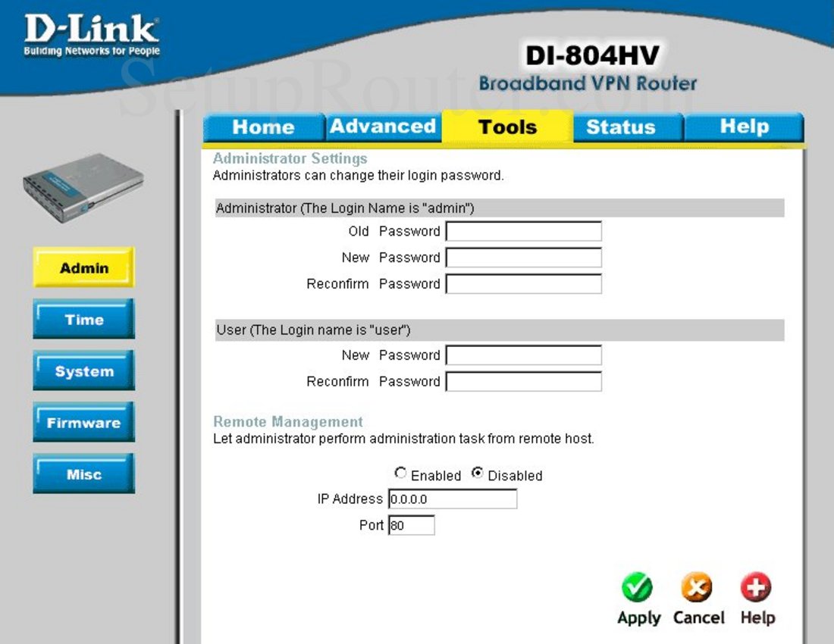The height and width of the screenshot is (644, 834).
Task: Open the Time settings page
Action: [84, 319]
